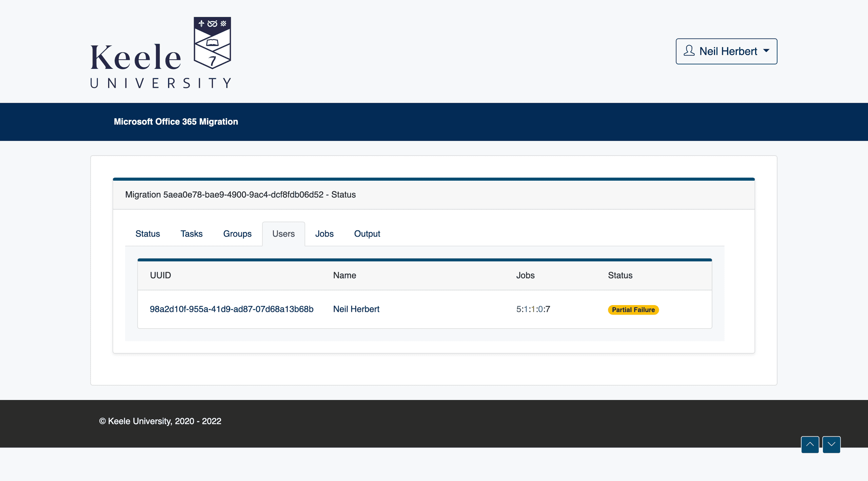Click the Name column header
Screen dimensions: 868x481
point(344,275)
